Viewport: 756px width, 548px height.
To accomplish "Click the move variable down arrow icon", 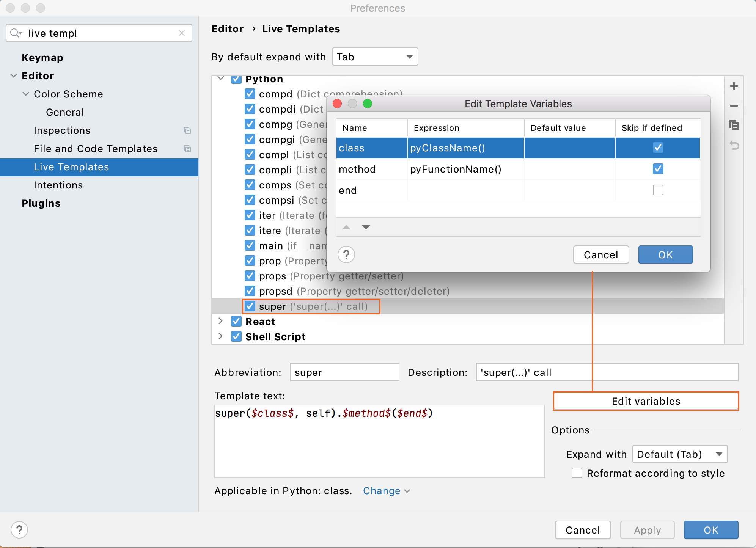I will pos(366,227).
